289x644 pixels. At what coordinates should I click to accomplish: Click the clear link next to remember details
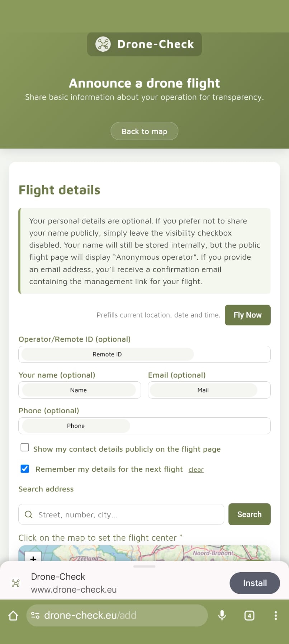coord(196,469)
